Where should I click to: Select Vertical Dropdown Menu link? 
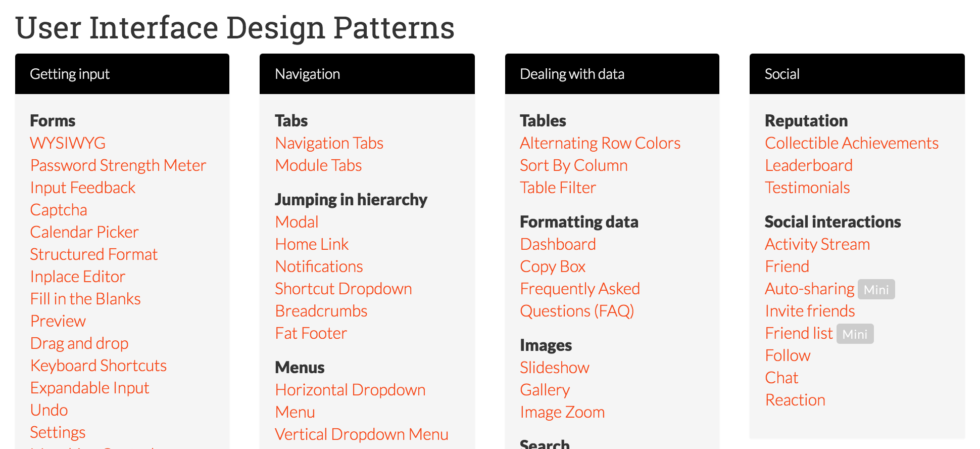[x=361, y=434]
